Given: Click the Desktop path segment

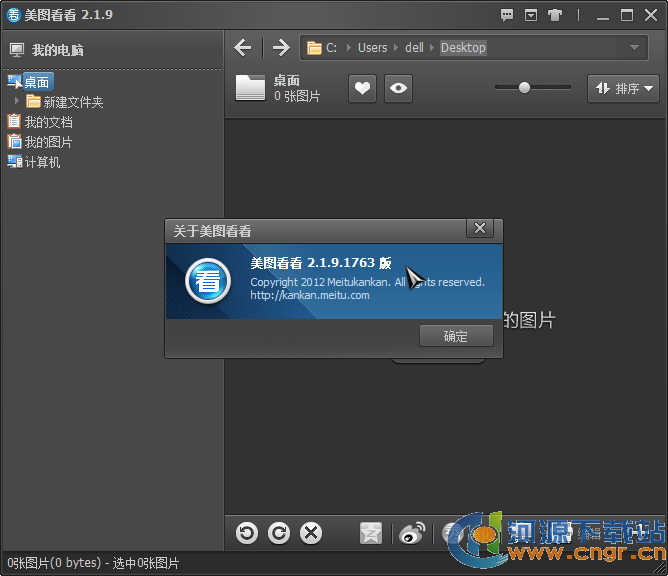Looking at the screenshot, I should (463, 47).
